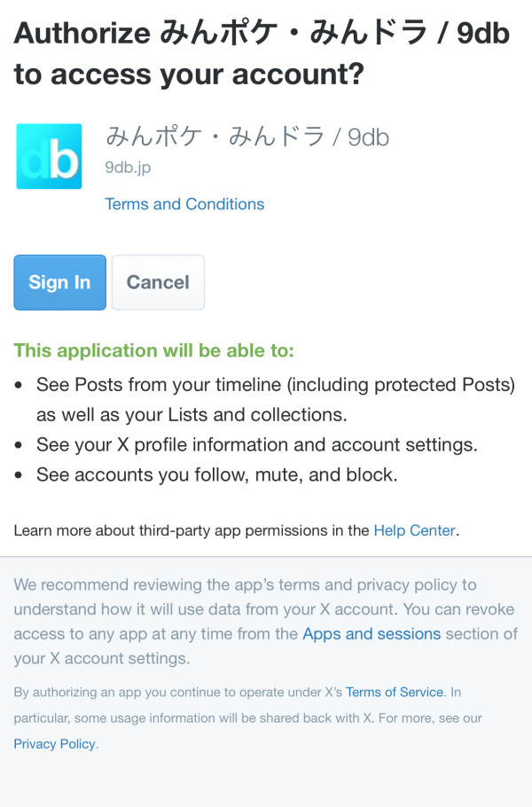Click the bullet point before "See accounts"
The image size is (532, 807).
(20, 474)
